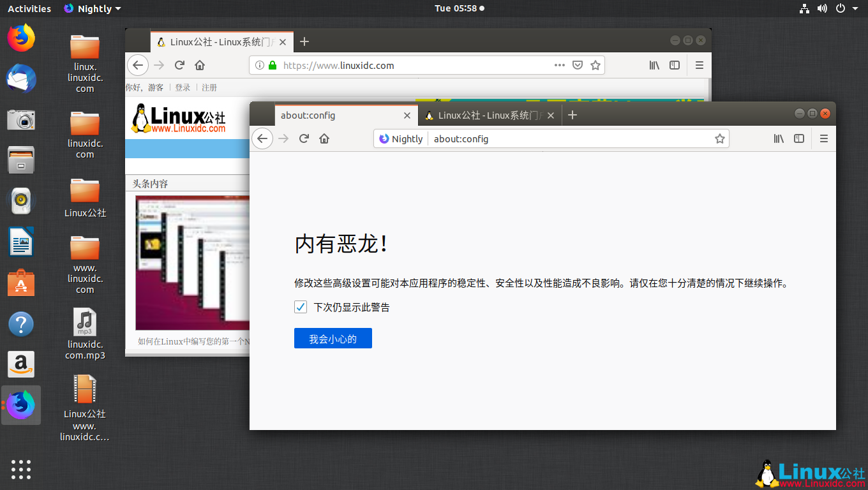868x490 pixels.
Task: Launch Rhythmbox speaker icon in dock
Action: (21, 201)
